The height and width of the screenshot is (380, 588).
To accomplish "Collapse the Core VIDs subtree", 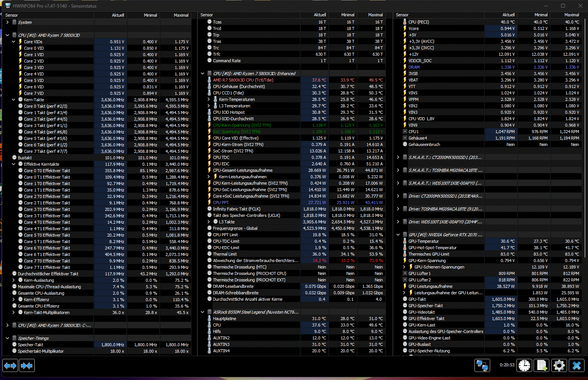I will [x=13, y=42].
